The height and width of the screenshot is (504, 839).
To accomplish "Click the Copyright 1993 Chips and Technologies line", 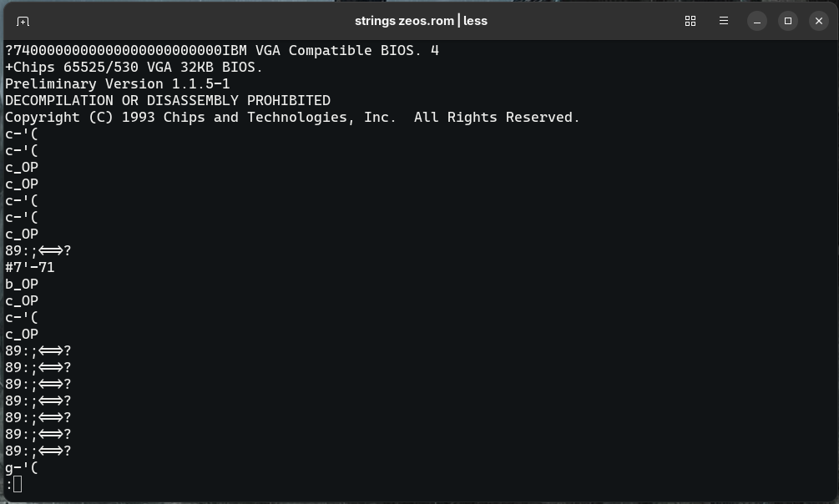I will (292, 117).
